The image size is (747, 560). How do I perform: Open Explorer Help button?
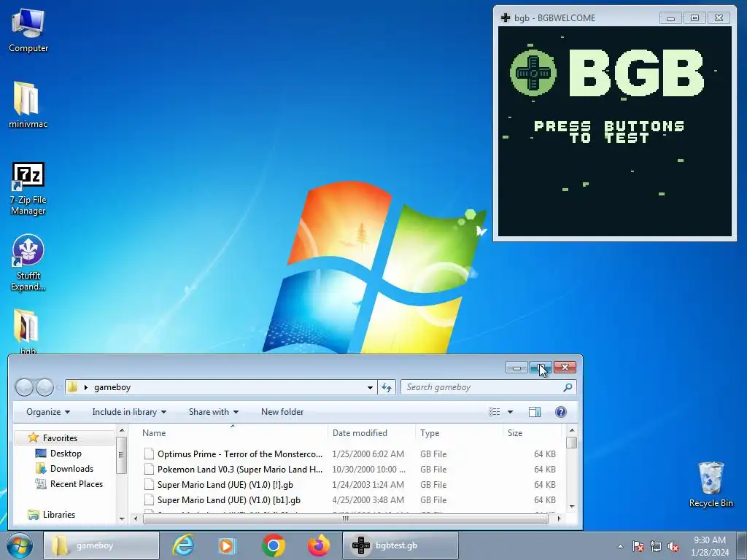[x=561, y=412]
